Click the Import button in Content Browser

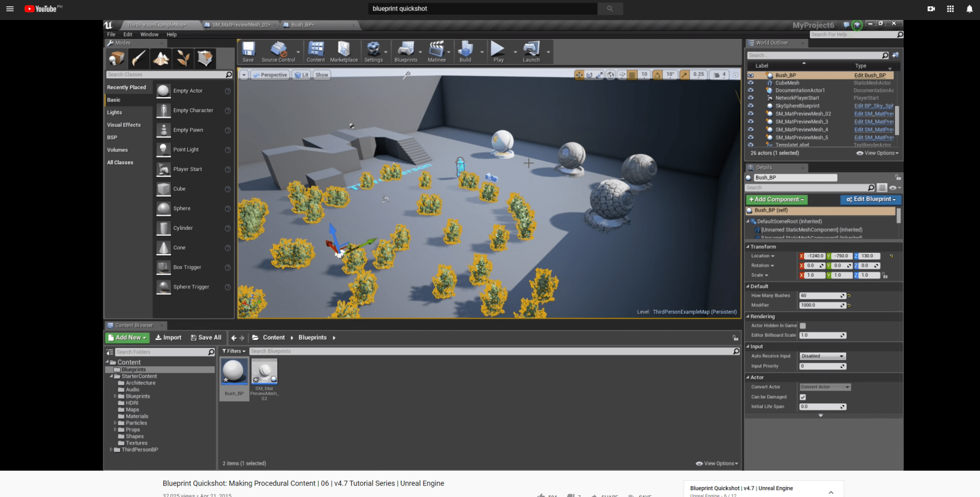click(x=168, y=337)
